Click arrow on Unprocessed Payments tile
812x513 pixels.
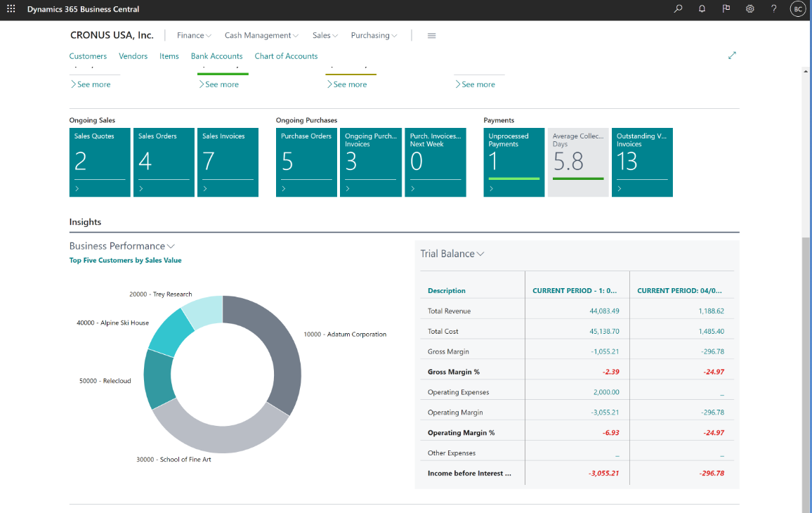tap(492, 188)
